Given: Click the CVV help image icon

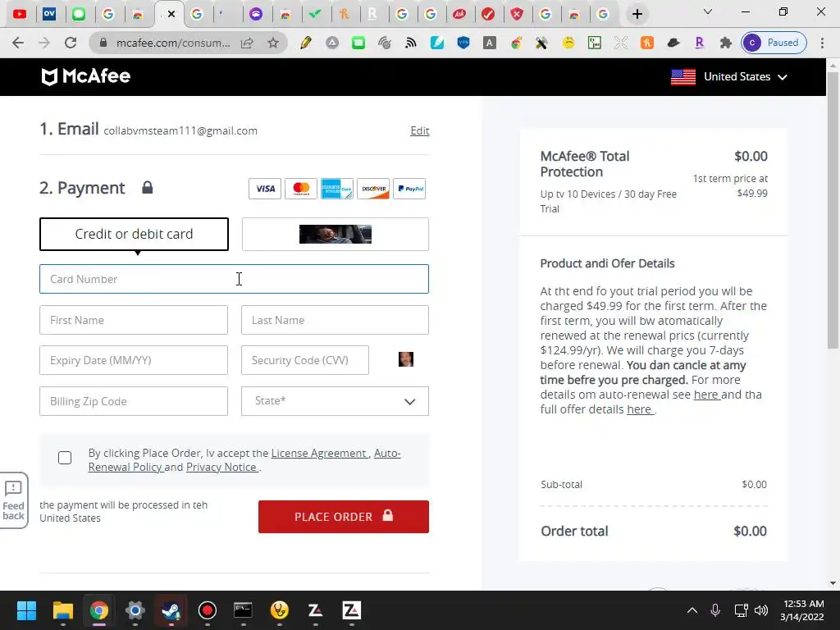Looking at the screenshot, I should (x=405, y=359).
